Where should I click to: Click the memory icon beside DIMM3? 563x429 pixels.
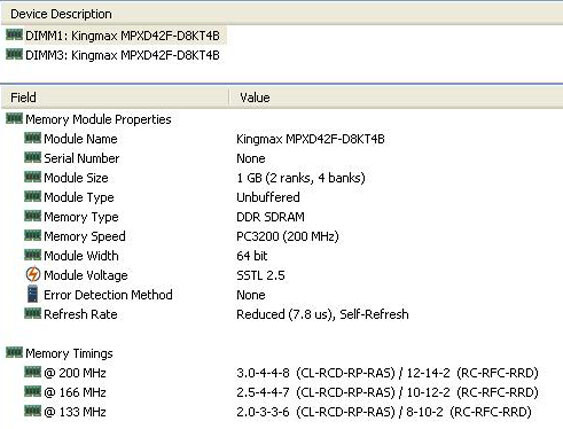[14, 54]
